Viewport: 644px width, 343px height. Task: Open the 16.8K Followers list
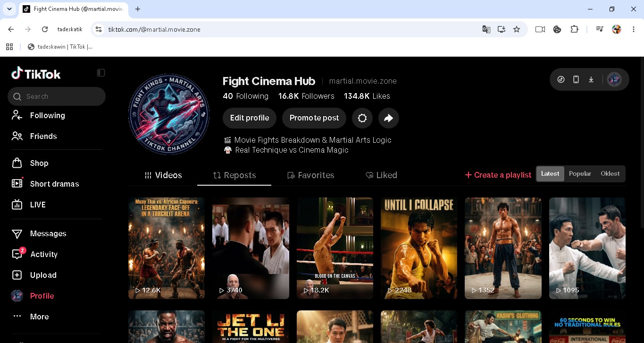306,96
